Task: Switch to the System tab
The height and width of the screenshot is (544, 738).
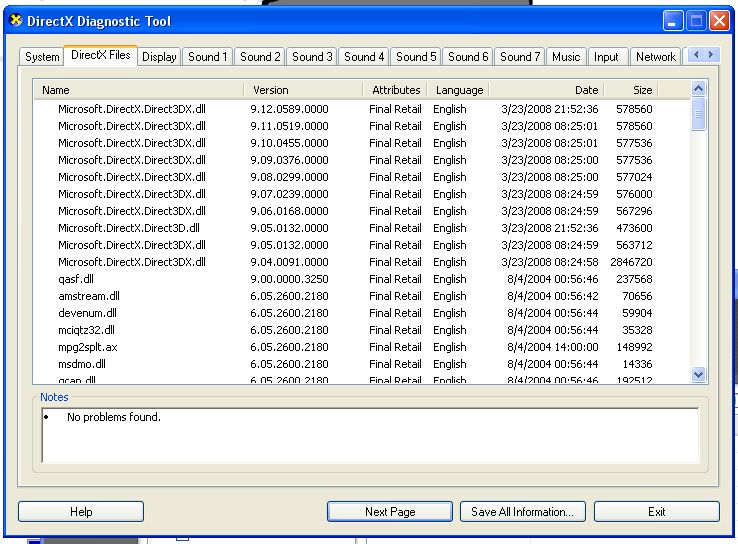Action: [x=42, y=57]
